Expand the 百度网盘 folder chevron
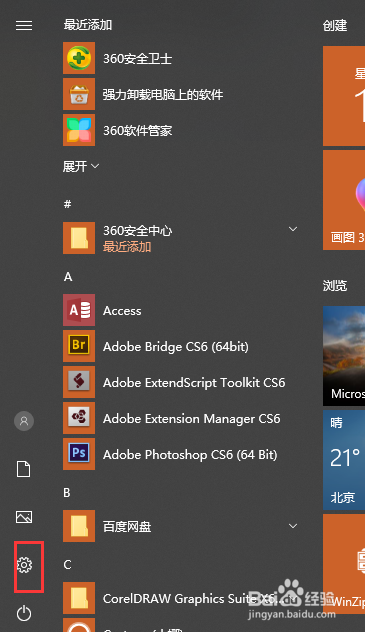 tap(293, 526)
